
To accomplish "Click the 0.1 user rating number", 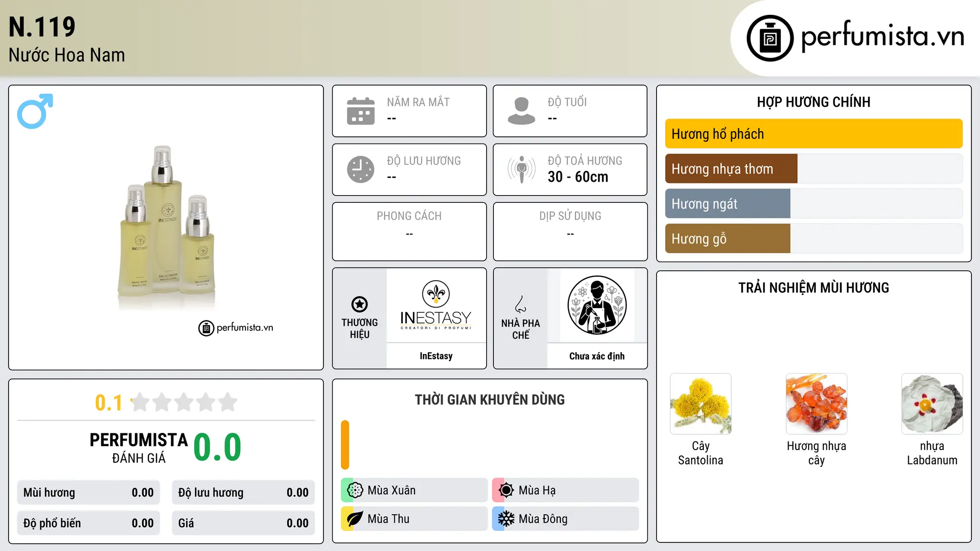I will click(x=109, y=403).
